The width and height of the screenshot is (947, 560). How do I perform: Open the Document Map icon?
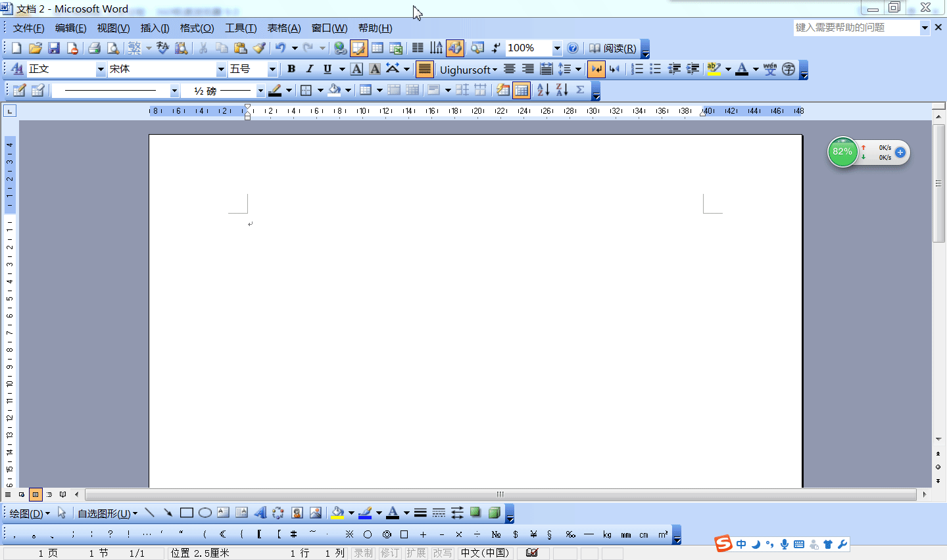pos(477,48)
